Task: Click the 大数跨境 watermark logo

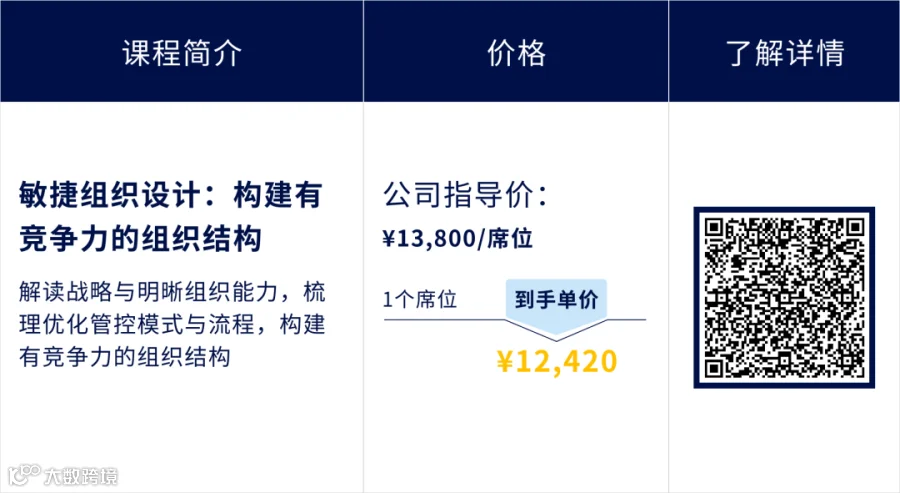Action: 63,475
